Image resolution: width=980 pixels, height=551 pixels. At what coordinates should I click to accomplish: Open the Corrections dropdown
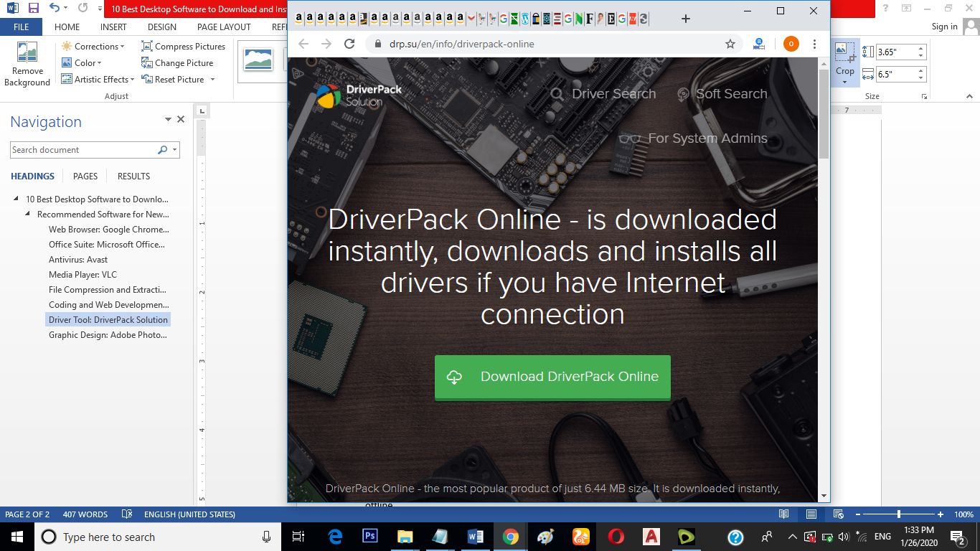click(x=97, y=47)
